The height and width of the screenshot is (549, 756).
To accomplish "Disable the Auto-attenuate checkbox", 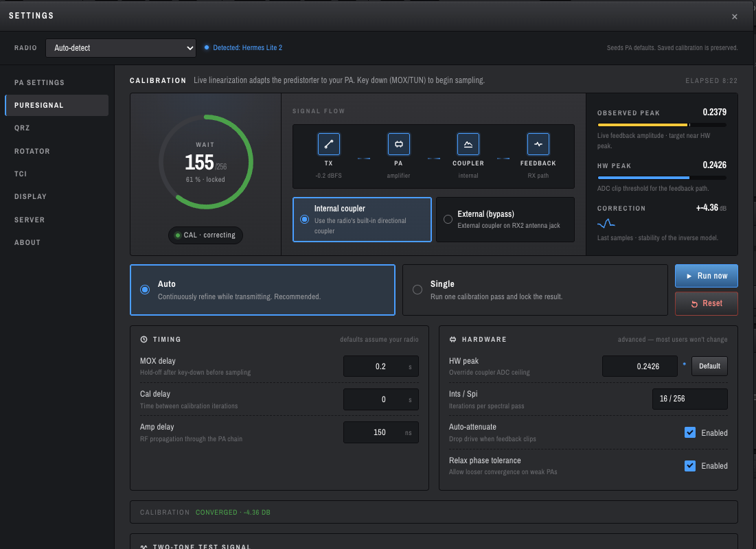I will [x=690, y=432].
